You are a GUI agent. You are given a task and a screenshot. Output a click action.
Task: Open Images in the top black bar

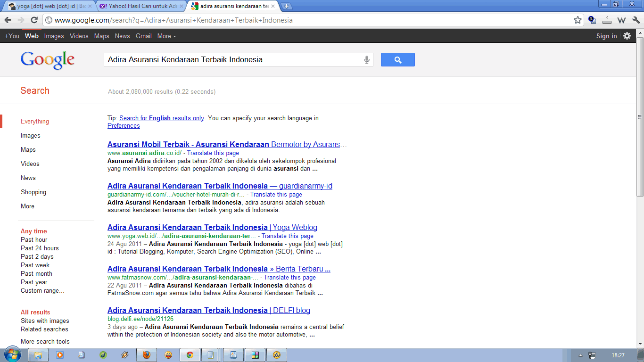coord(54,36)
